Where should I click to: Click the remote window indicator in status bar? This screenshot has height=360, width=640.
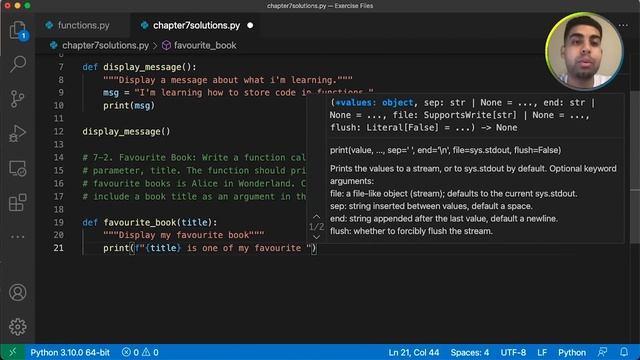pos(13,352)
